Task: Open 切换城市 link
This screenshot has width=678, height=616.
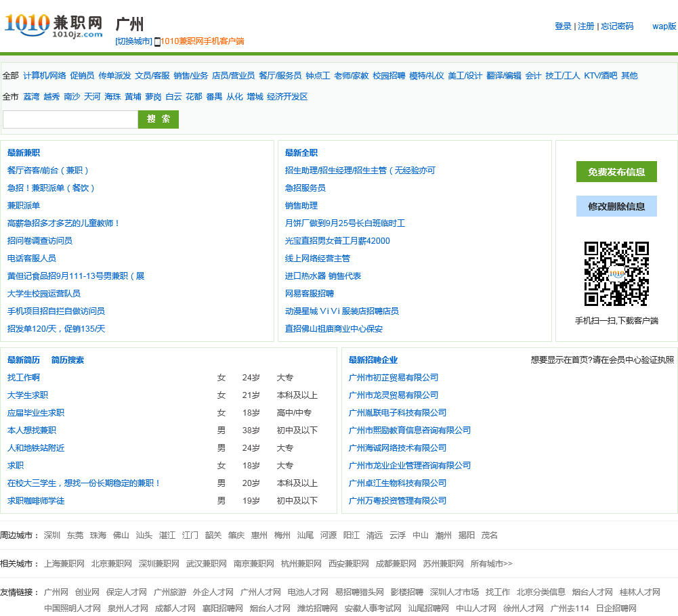Action: click(x=133, y=41)
